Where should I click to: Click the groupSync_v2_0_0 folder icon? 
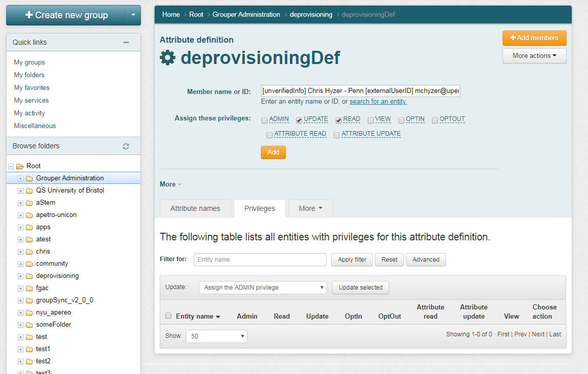coord(30,300)
